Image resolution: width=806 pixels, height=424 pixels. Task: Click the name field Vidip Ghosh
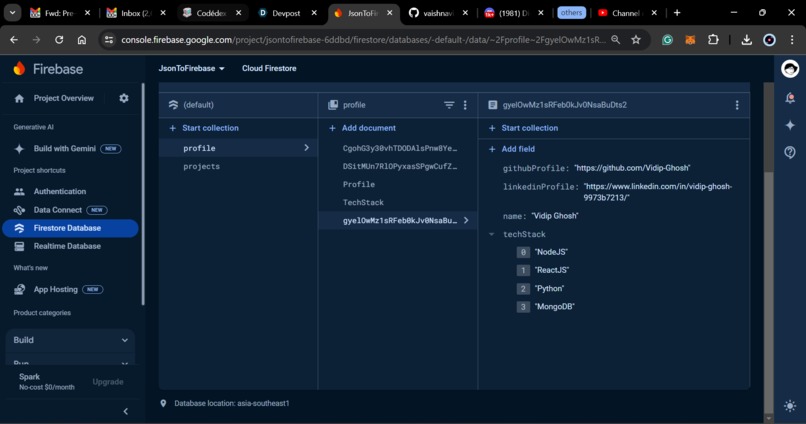(x=555, y=216)
